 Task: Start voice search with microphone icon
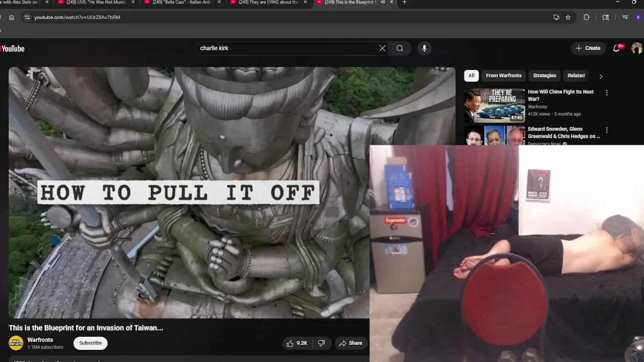[x=424, y=48]
